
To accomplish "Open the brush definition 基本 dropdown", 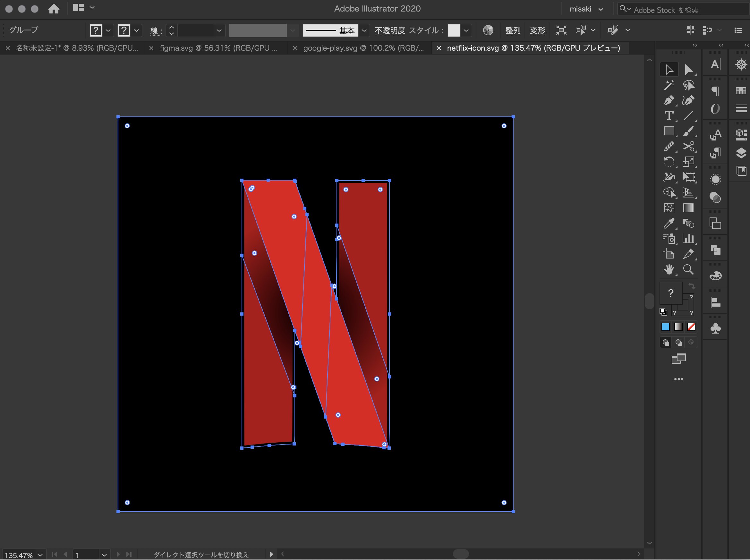I will 364,30.
